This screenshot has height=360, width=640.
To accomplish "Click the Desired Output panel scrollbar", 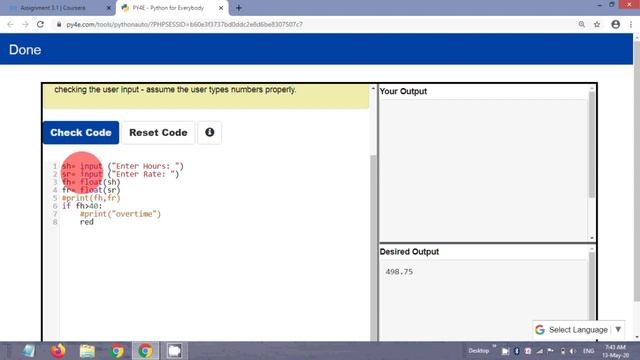I will click(591, 286).
